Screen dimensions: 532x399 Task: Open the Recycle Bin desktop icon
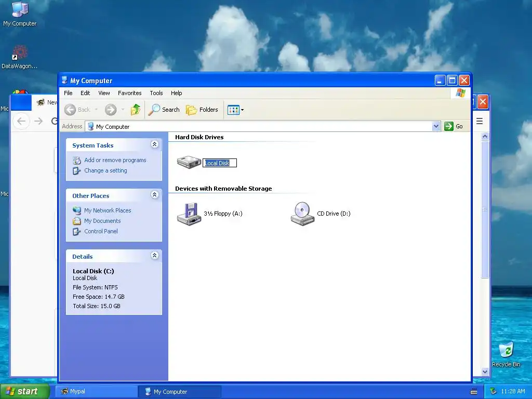(x=506, y=355)
